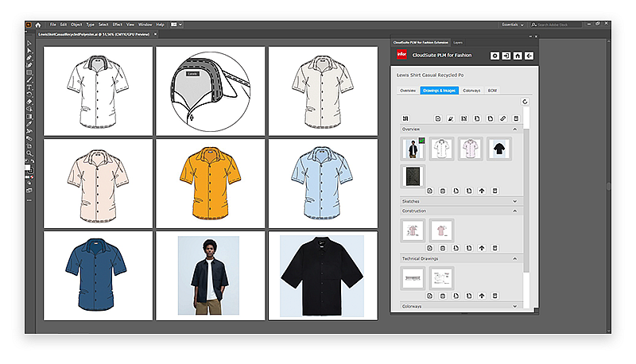Toggle the green checkbox on the model photo thumbnail

(422, 141)
